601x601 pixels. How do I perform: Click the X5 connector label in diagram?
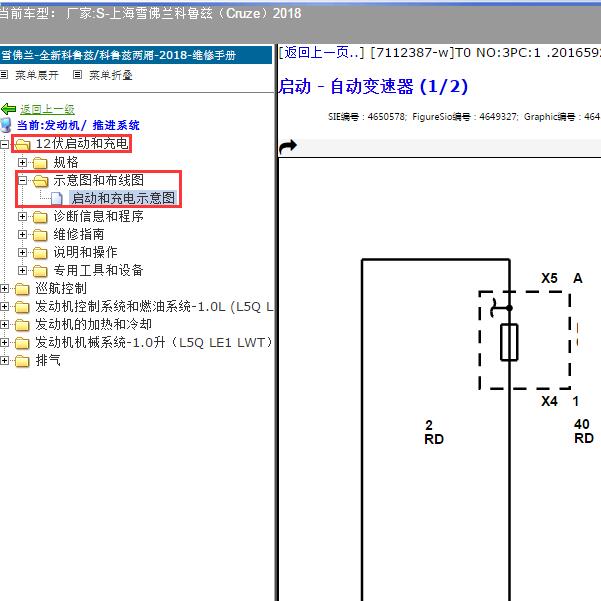(x=549, y=278)
